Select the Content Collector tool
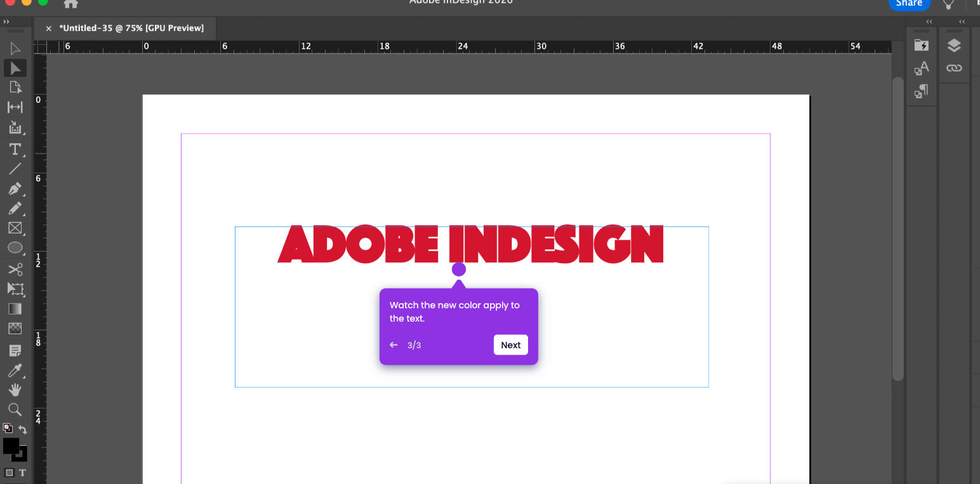This screenshot has height=484, width=980. tap(15, 128)
